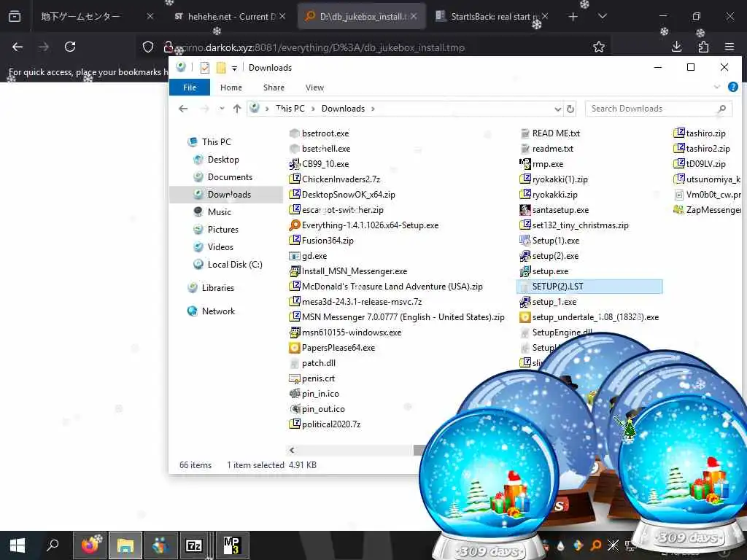Bookmark this page with the star icon
This screenshot has width=747, height=560.
click(599, 47)
